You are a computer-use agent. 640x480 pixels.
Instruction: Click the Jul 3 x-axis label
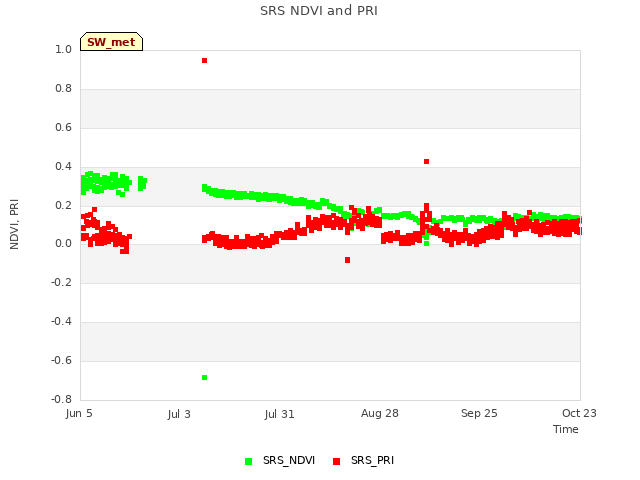coord(179,414)
